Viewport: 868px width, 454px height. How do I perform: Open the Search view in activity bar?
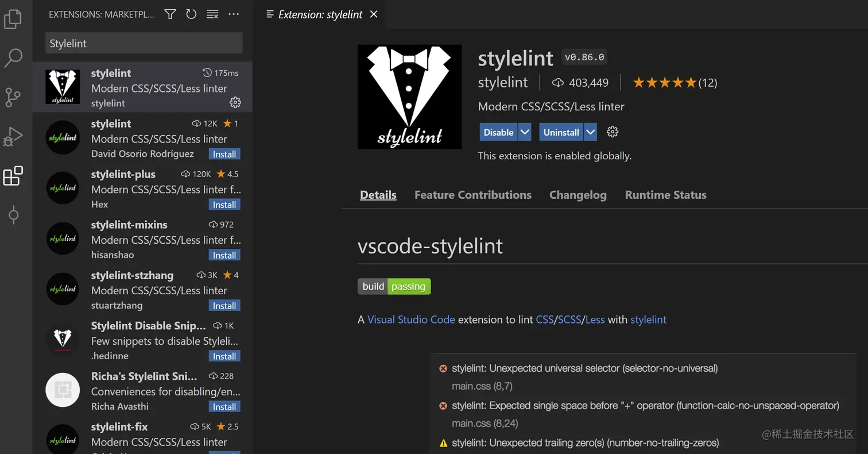pos(13,58)
